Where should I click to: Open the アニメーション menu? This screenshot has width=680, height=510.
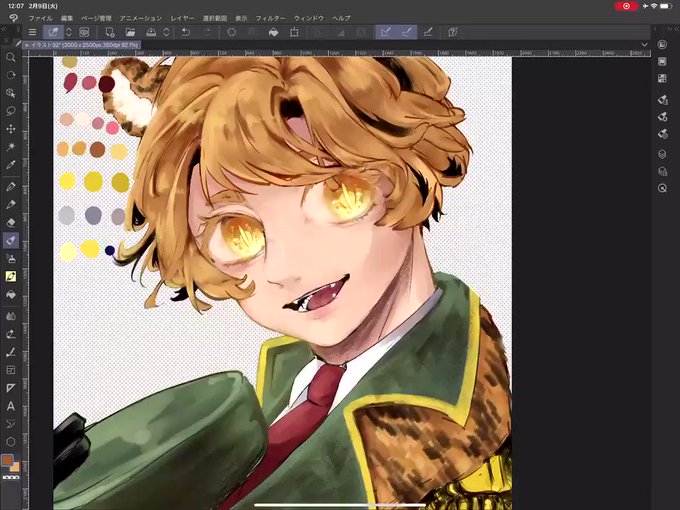141,18
